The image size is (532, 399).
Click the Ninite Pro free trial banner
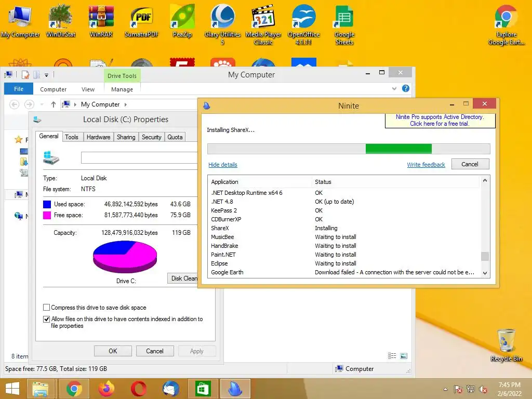[x=440, y=120]
